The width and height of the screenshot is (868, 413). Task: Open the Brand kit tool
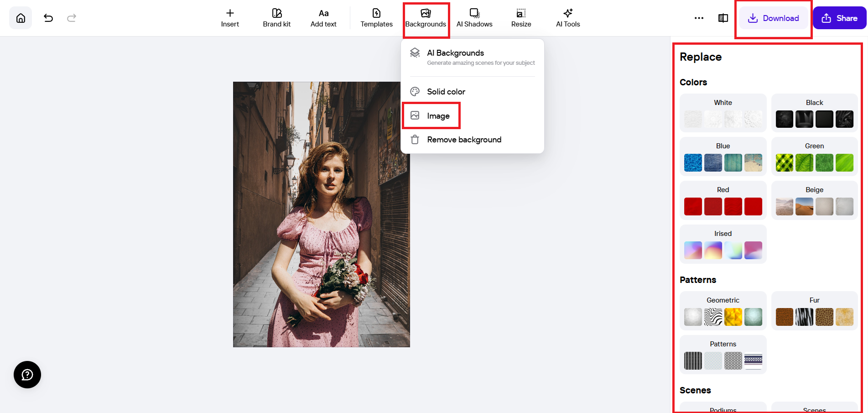[277, 18]
